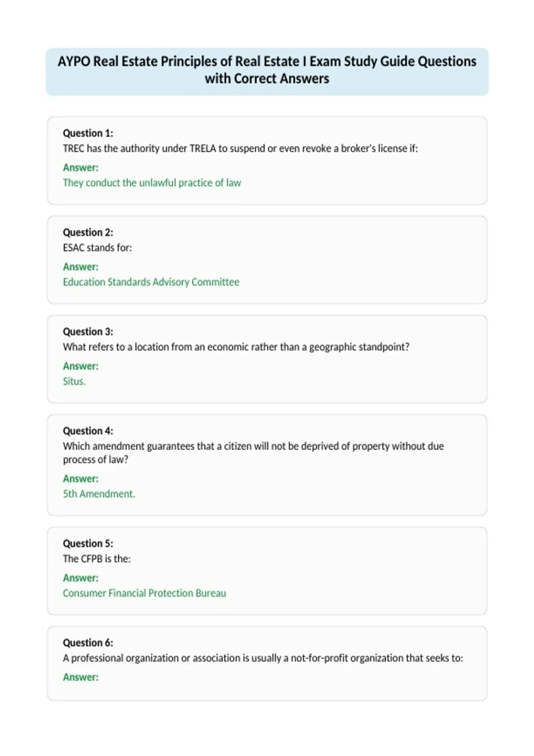Select the Question 1 heading
The width and height of the screenshot is (534, 756).
coord(88,133)
